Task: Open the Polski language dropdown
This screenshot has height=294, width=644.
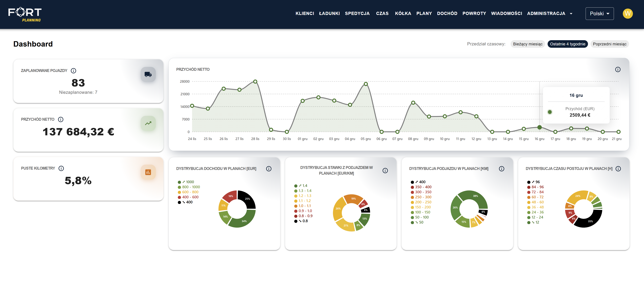Action: point(599,13)
